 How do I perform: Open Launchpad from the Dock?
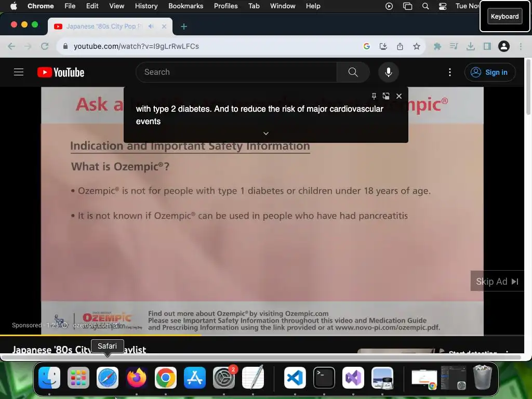(x=78, y=378)
